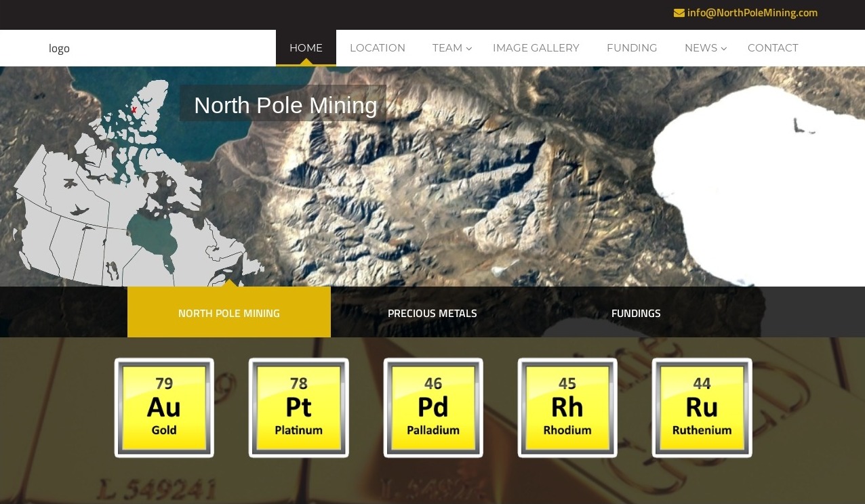Screen dimensions: 865x504
Task: Expand the News menu chevron
Action: tap(724, 48)
